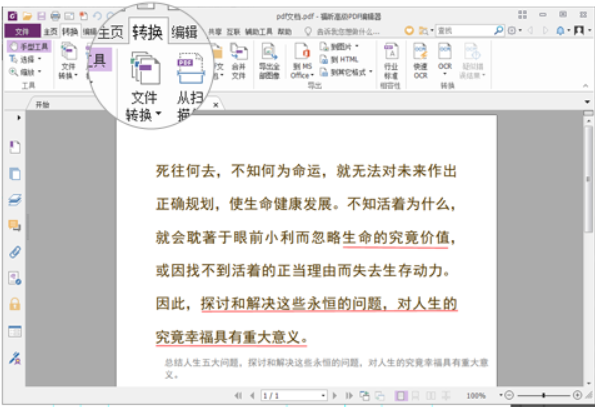The image size is (595, 407).
Task: Export all images with 导出全部图像
Action: [x=269, y=61]
